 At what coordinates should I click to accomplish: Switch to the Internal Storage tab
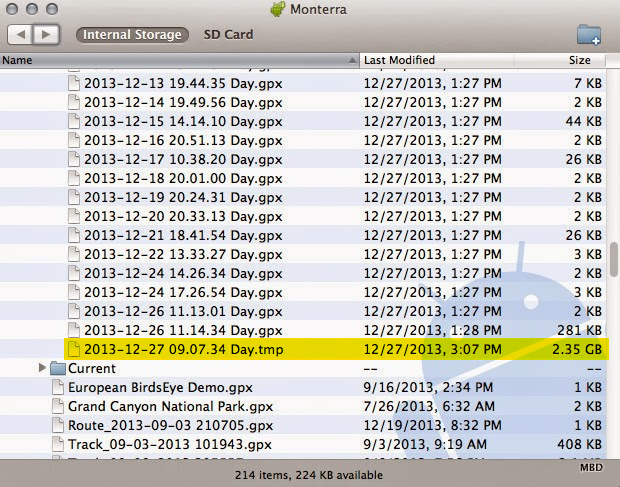click(132, 35)
